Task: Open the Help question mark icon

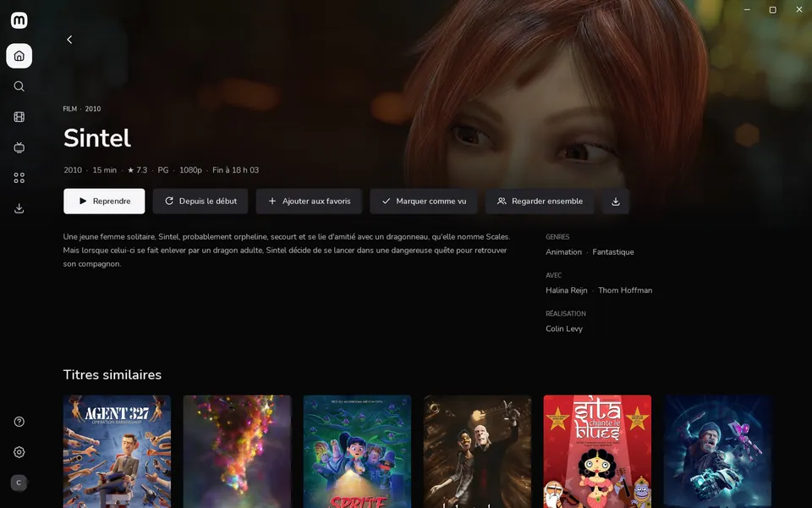Action: point(19,422)
